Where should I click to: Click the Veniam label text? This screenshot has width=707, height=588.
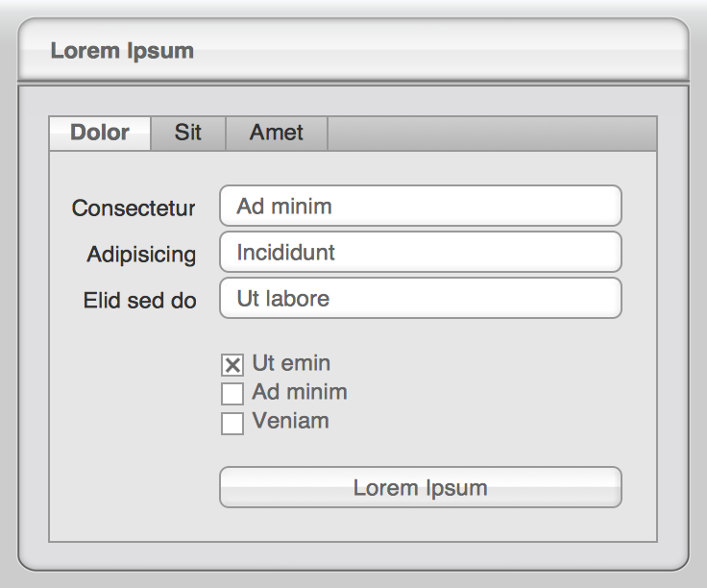[x=290, y=421]
